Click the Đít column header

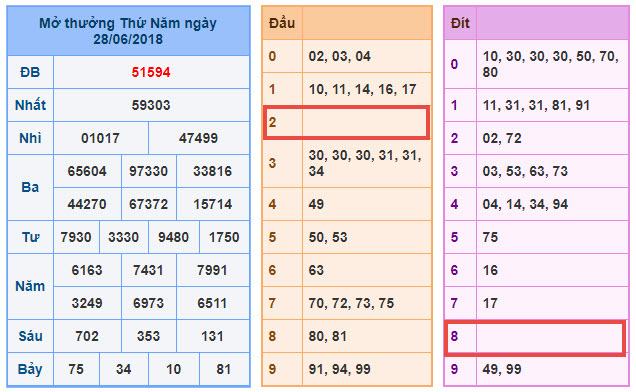point(460,23)
